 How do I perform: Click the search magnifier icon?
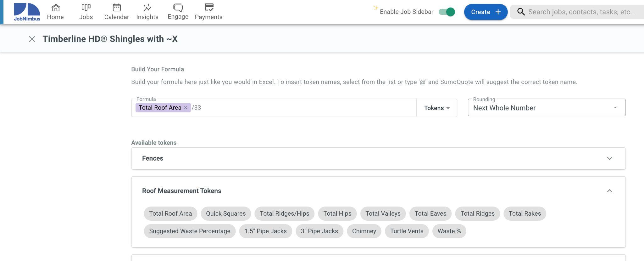point(521,12)
